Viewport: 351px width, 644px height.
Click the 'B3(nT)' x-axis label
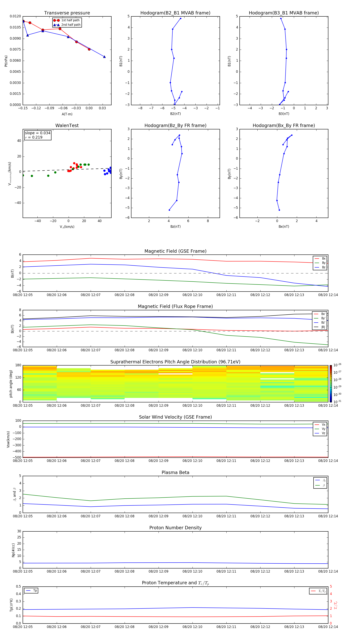click(x=284, y=114)
